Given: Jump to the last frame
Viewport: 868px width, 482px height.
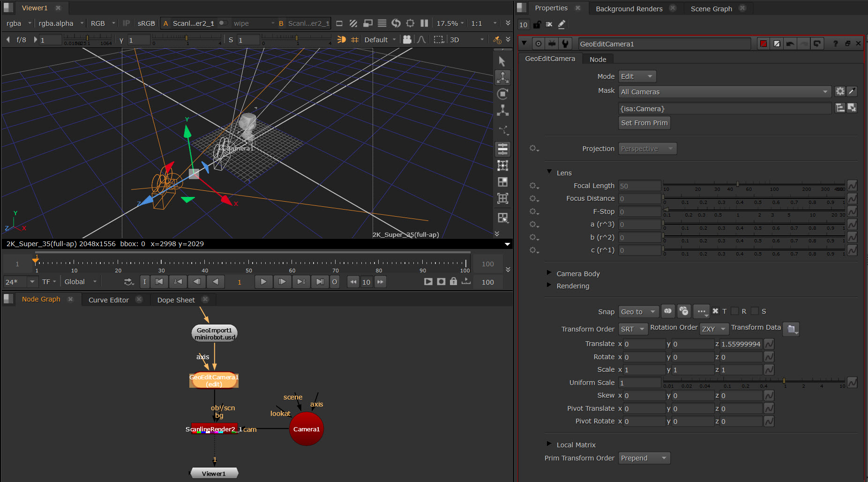Looking at the screenshot, I should coord(320,282).
